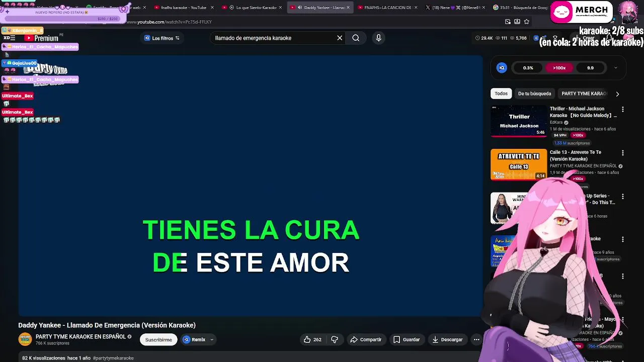Open the PARTY TYME KARAOKE EN ESPAÑOL channel name
Viewport: 644px width, 362px height.
coord(80,337)
